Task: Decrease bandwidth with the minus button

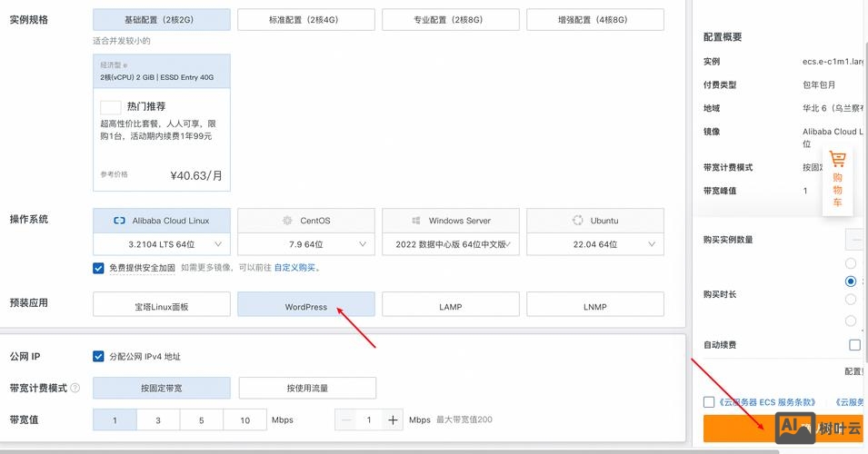Action: click(346, 419)
